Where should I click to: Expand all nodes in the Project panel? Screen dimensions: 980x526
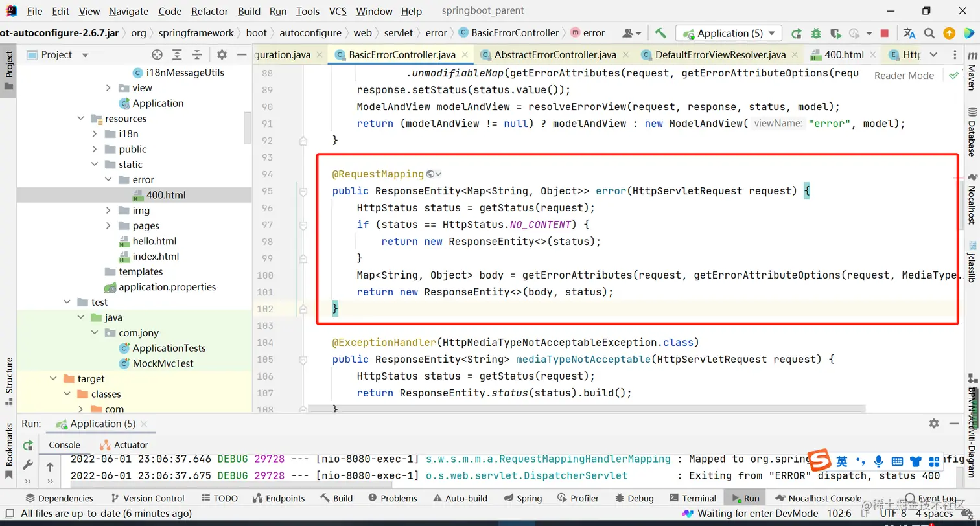(178, 55)
